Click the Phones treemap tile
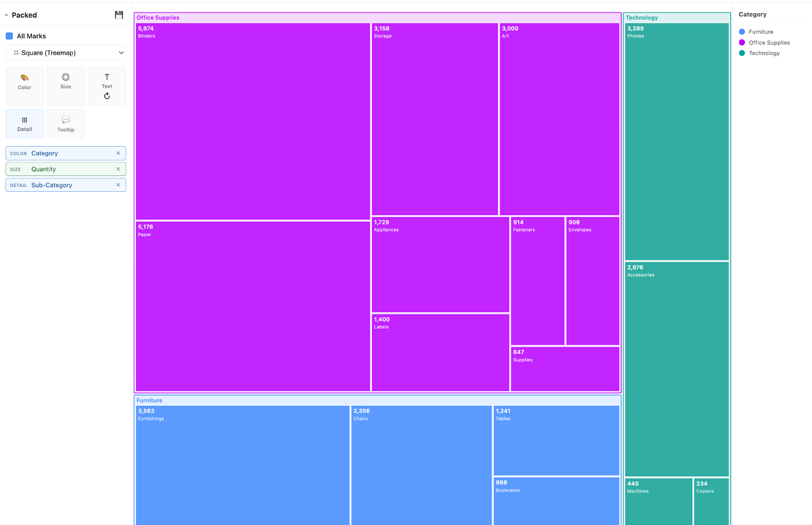Image resolution: width=812 pixels, height=525 pixels. [677, 142]
